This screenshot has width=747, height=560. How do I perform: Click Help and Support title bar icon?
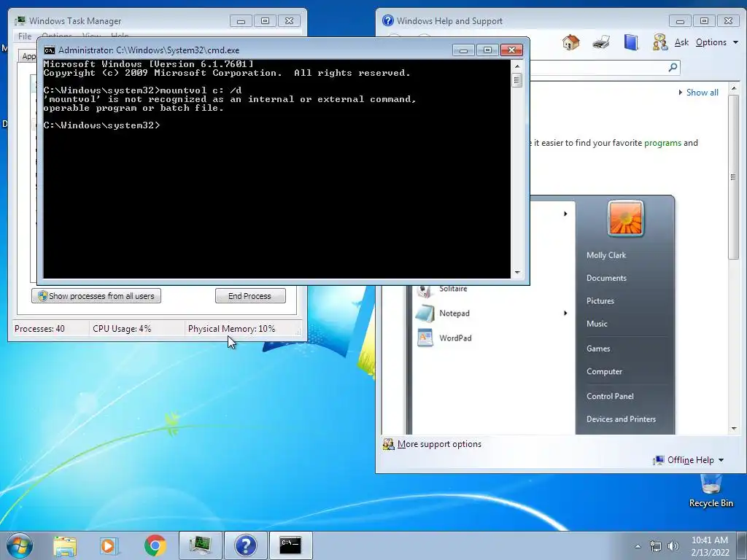point(388,20)
